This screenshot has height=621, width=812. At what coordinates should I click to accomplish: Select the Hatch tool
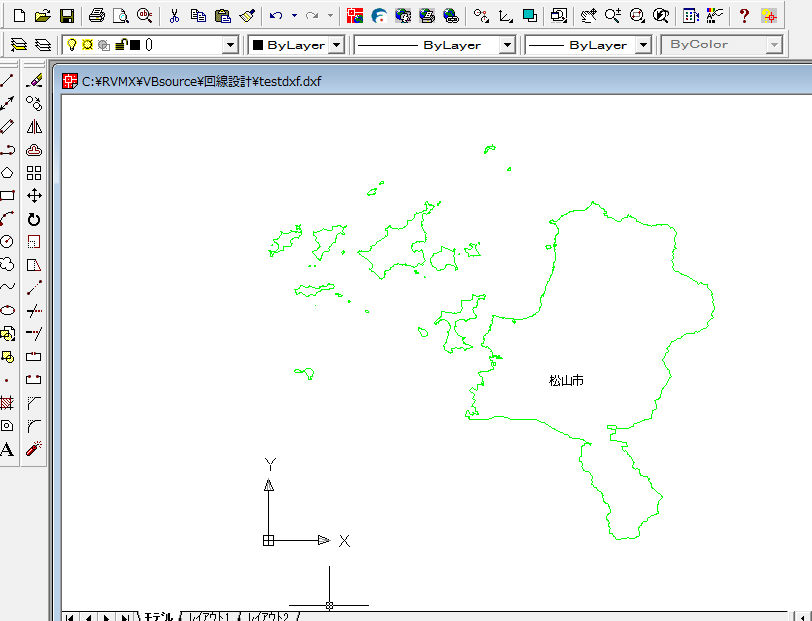tap(7, 403)
